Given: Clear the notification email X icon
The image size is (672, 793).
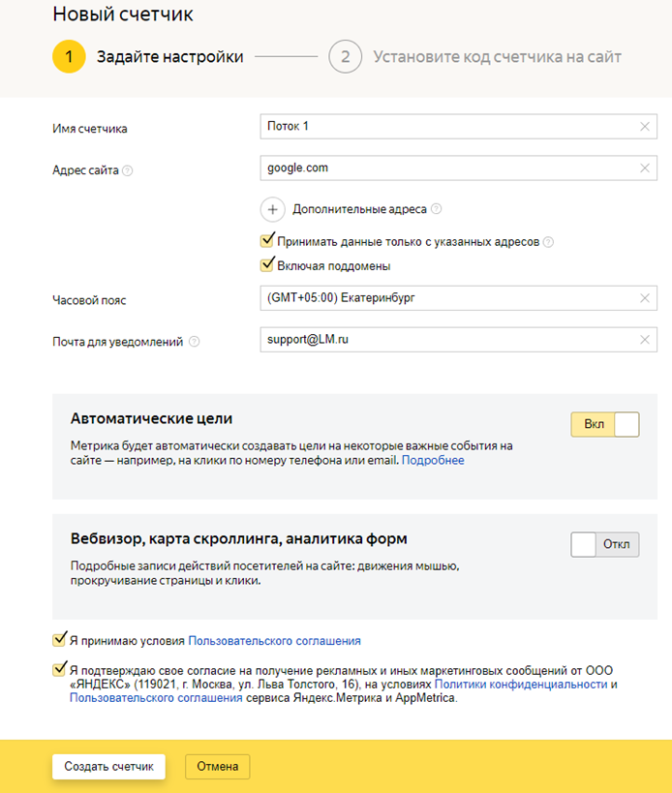Looking at the screenshot, I should [x=645, y=340].
